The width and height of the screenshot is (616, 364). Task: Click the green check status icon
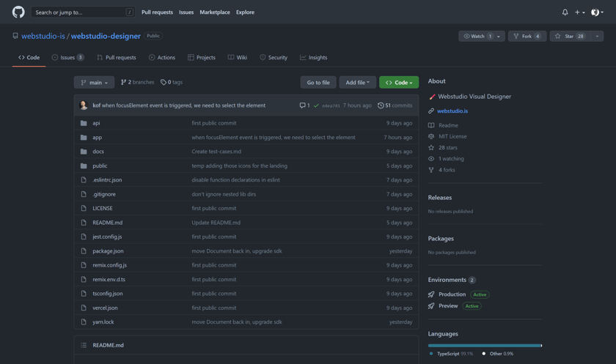point(316,105)
